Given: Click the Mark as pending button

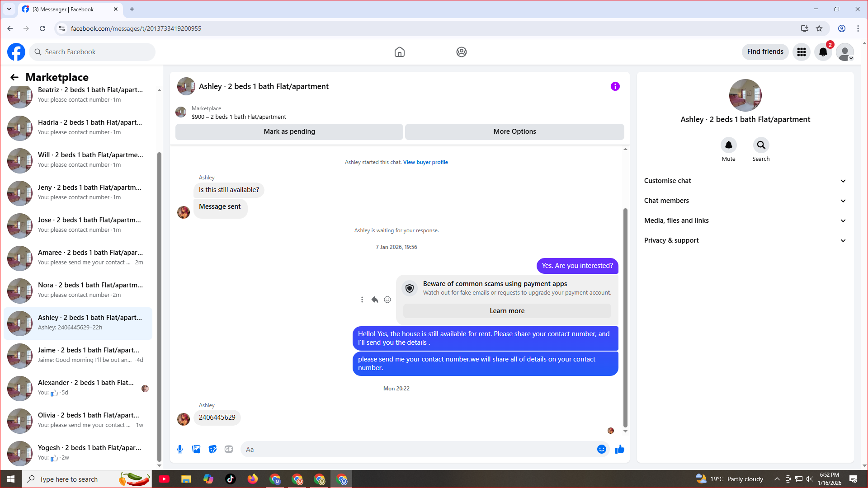Looking at the screenshot, I should [289, 131].
